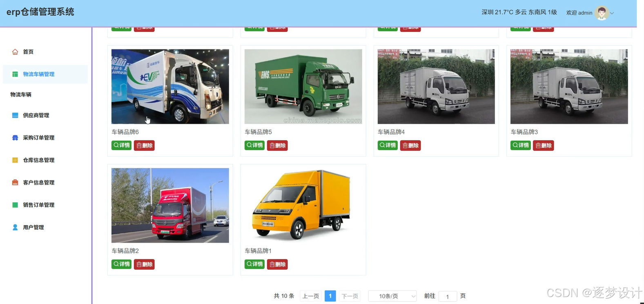Viewport: 644px width, 304px height.
Task: Click the icon beside 采购订单管理
Action: tap(15, 138)
